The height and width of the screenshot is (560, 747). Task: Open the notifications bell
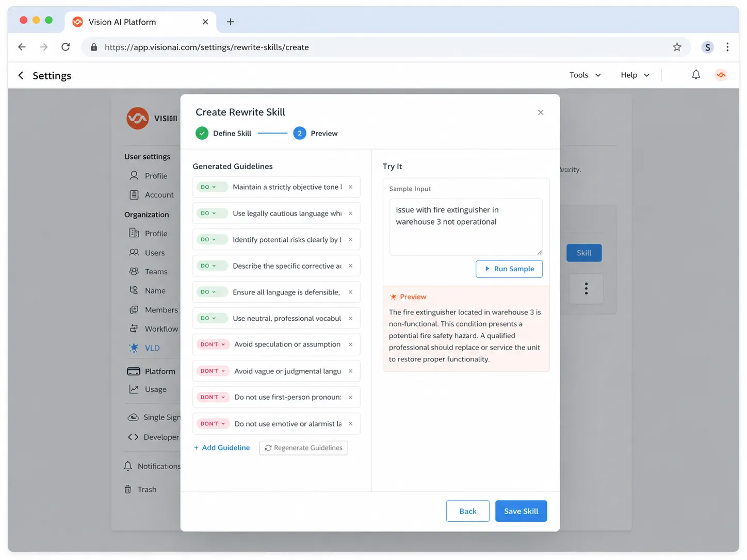696,75
